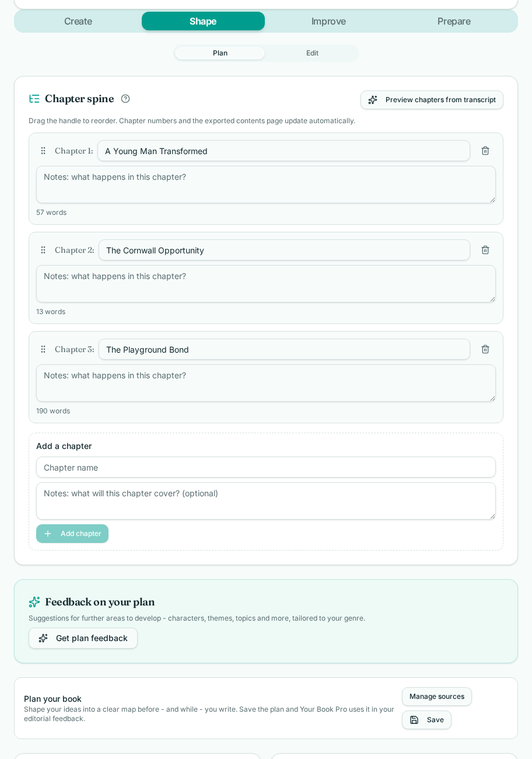Click Get plan feedback button
Screen dimensions: 532x759
tap(83, 638)
